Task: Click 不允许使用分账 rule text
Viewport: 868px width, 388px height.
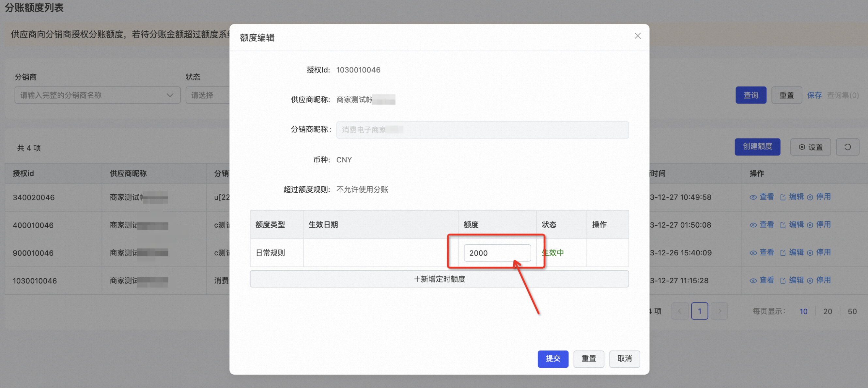Action: coord(362,189)
